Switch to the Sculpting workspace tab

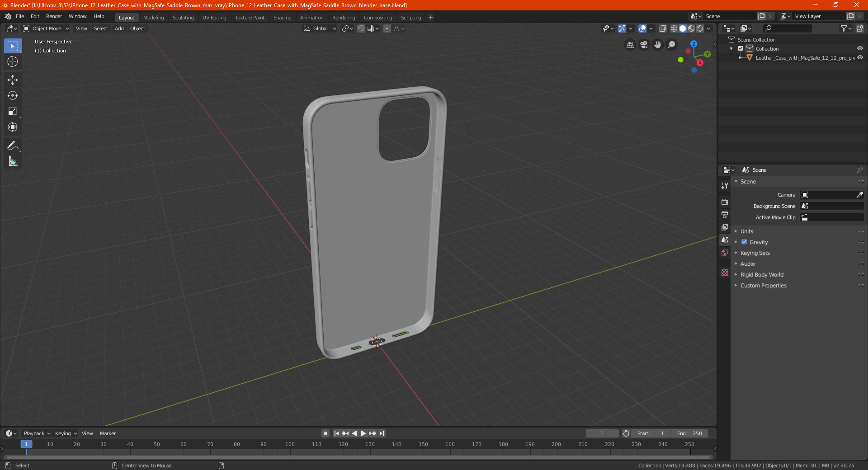coord(183,18)
